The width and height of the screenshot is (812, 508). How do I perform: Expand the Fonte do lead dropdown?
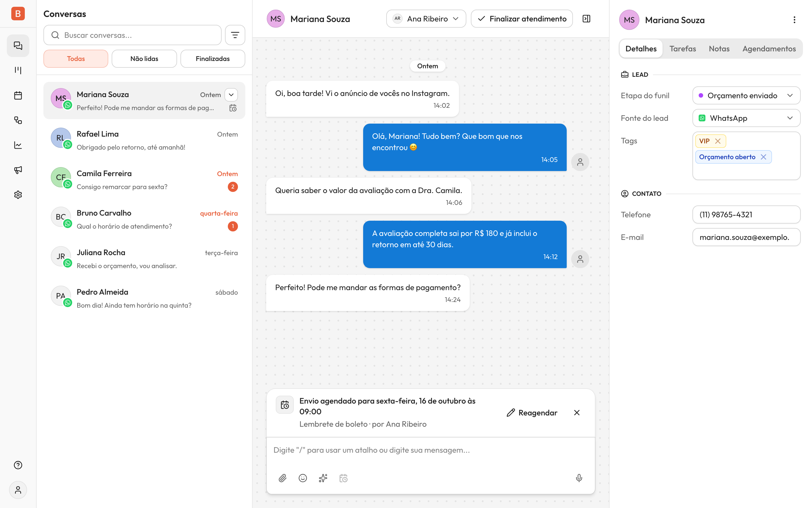coord(746,118)
